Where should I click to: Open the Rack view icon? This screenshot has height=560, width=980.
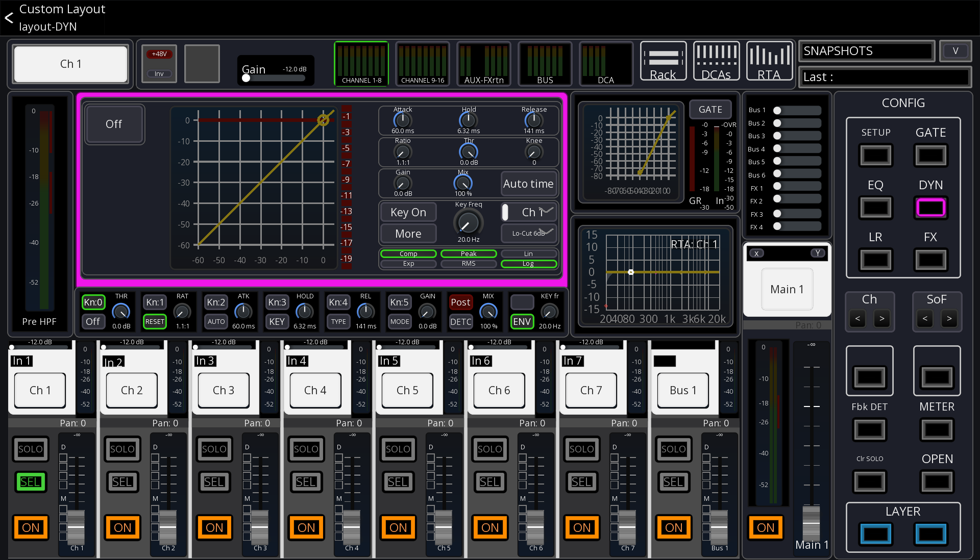pos(663,61)
